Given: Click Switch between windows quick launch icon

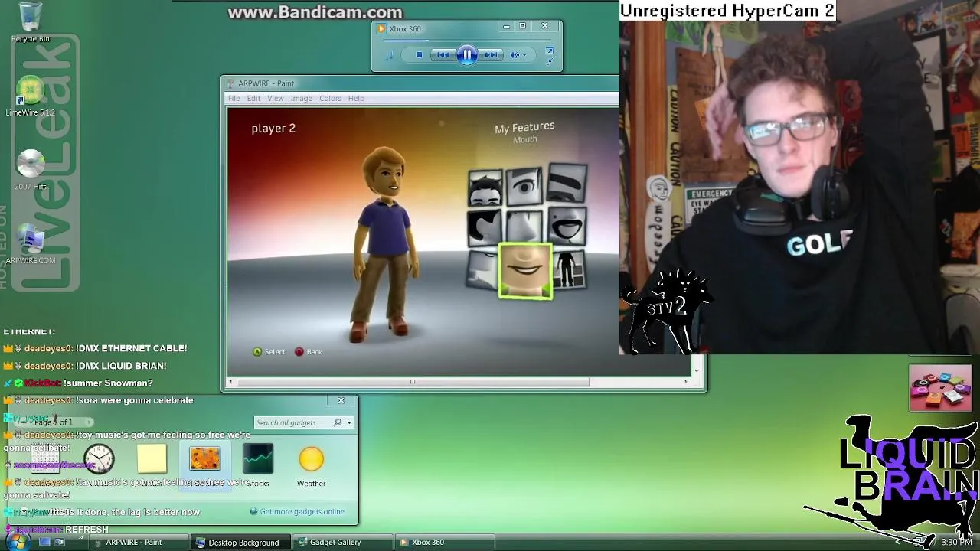Looking at the screenshot, I should click(59, 542).
